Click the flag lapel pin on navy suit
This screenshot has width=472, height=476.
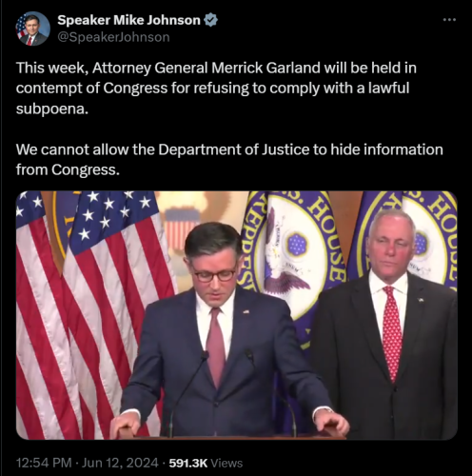click(x=246, y=311)
